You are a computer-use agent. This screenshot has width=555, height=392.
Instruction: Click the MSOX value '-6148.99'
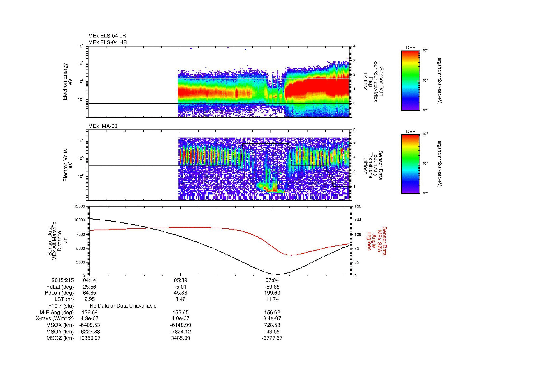(x=180, y=325)
